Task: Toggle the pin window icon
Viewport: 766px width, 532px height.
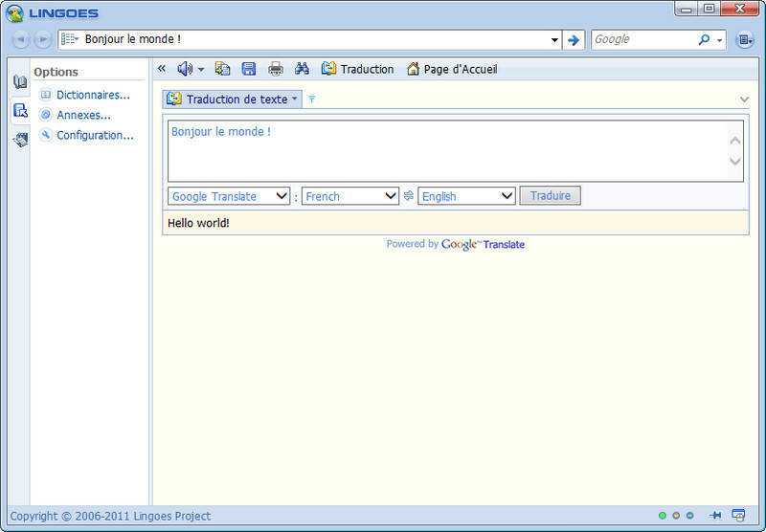Action: tap(715, 515)
